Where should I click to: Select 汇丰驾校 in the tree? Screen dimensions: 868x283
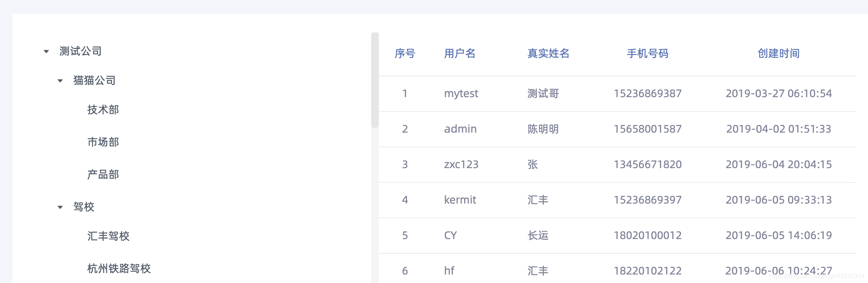[108, 236]
